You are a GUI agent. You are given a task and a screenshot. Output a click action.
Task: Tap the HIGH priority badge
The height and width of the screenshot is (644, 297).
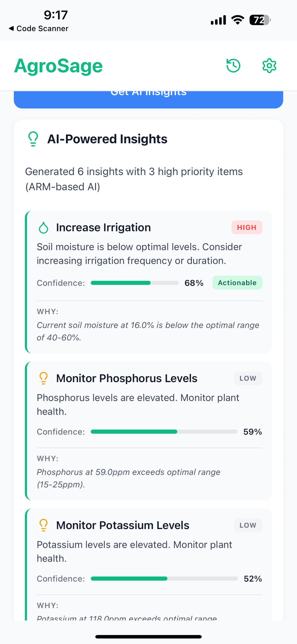click(247, 227)
